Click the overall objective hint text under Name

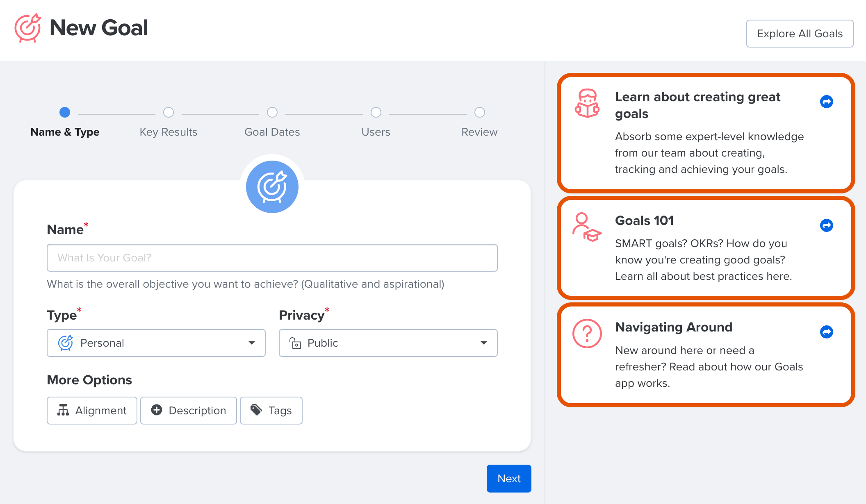click(x=246, y=284)
